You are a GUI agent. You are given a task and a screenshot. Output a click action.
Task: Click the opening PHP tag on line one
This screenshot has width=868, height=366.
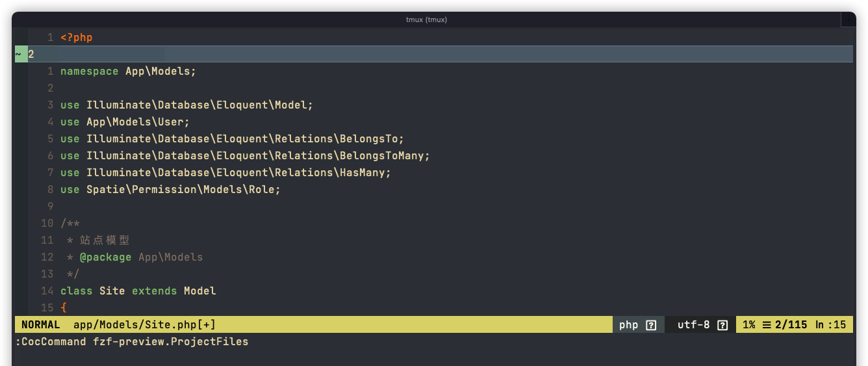(77, 38)
